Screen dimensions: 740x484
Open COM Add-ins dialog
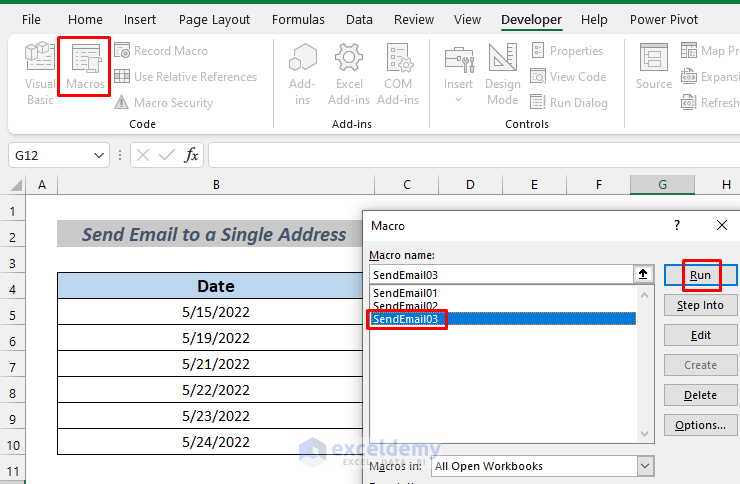coord(398,74)
